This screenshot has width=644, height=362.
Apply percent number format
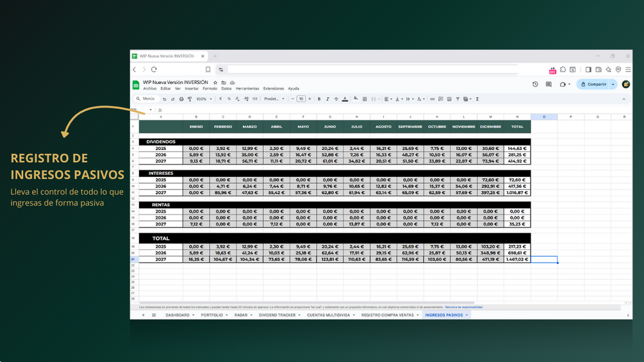click(229, 99)
